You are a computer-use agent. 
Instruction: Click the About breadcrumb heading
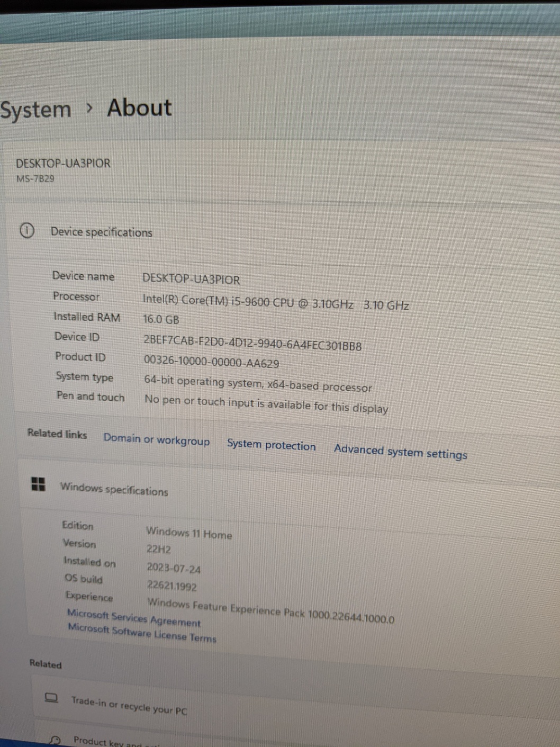click(140, 108)
